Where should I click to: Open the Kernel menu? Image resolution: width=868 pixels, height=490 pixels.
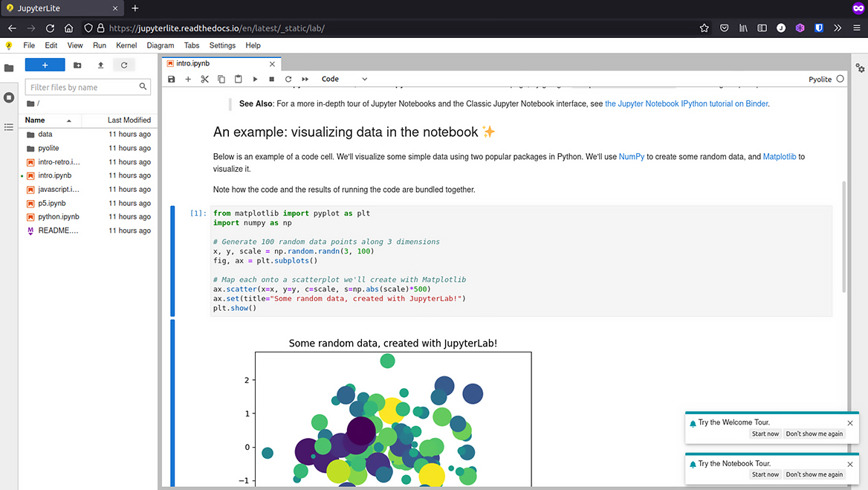click(x=126, y=45)
